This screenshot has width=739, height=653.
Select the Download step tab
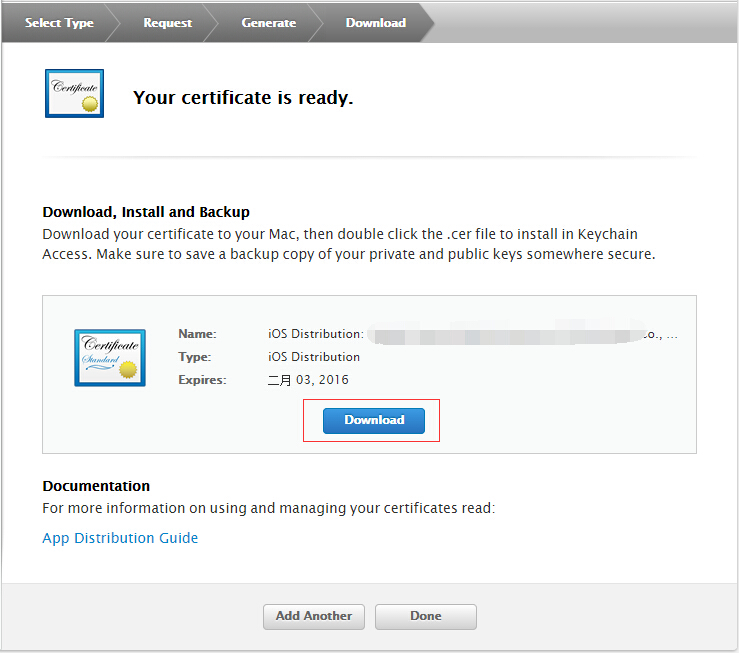pos(376,23)
